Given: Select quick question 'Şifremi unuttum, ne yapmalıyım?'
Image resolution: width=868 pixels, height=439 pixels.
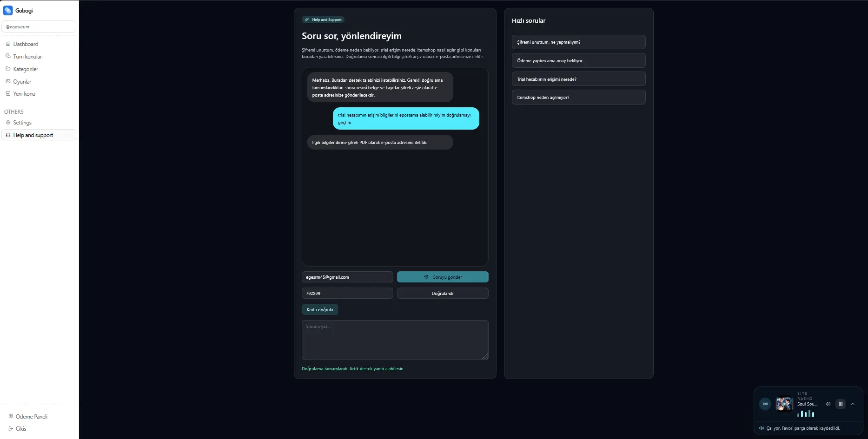Looking at the screenshot, I should tap(578, 42).
